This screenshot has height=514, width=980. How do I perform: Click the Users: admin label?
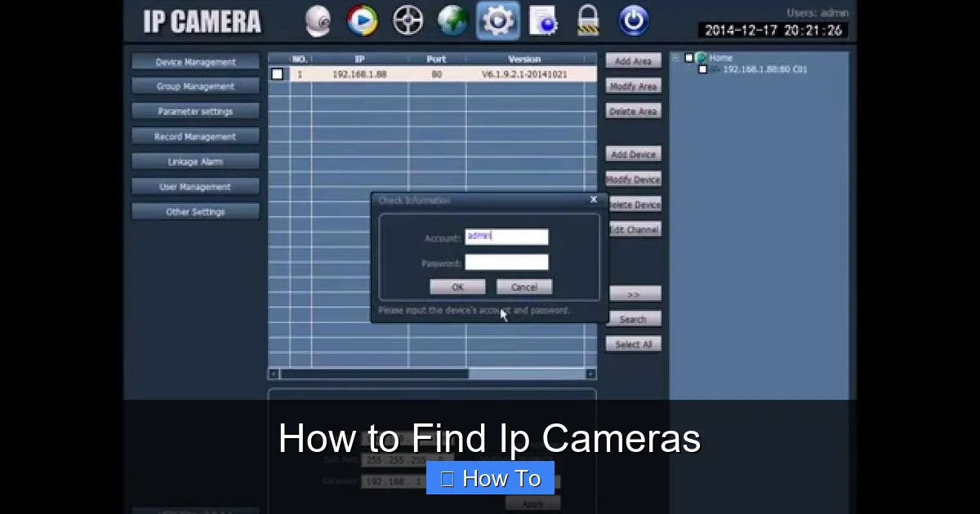point(817,12)
